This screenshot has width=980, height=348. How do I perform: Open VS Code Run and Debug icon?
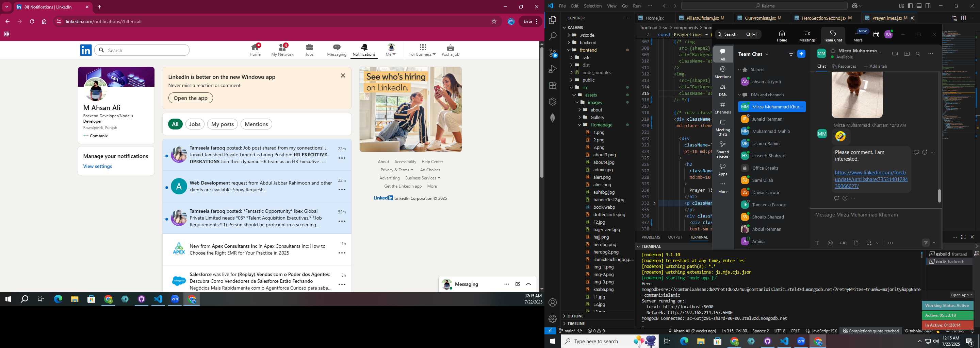pos(553,69)
